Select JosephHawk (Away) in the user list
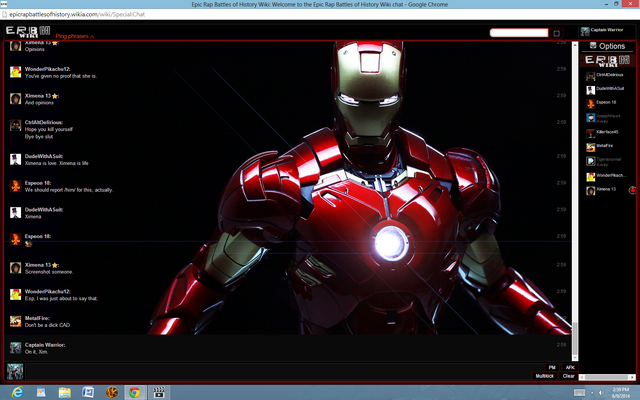The width and height of the screenshot is (640, 400). click(609, 118)
